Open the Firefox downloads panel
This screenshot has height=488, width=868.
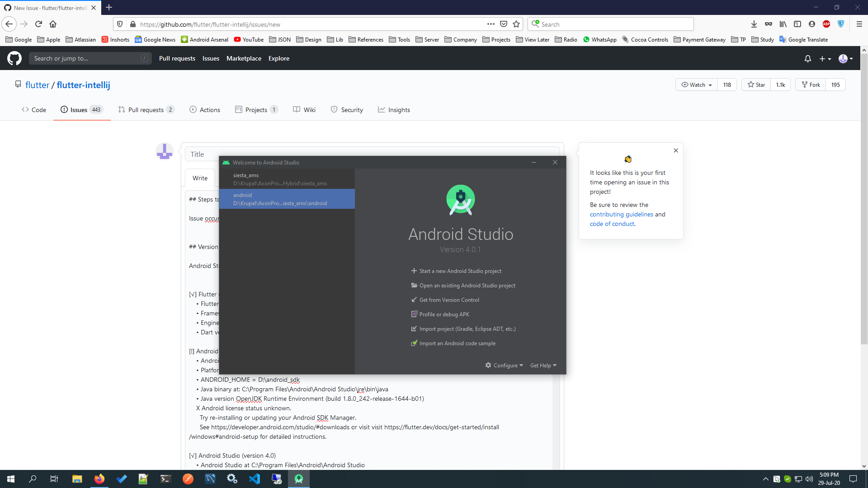tap(754, 24)
